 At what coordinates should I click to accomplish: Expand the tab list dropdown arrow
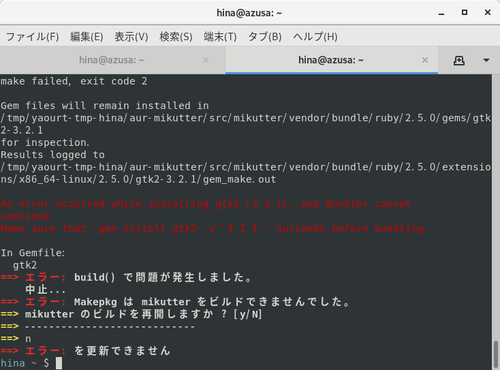tap(486, 60)
